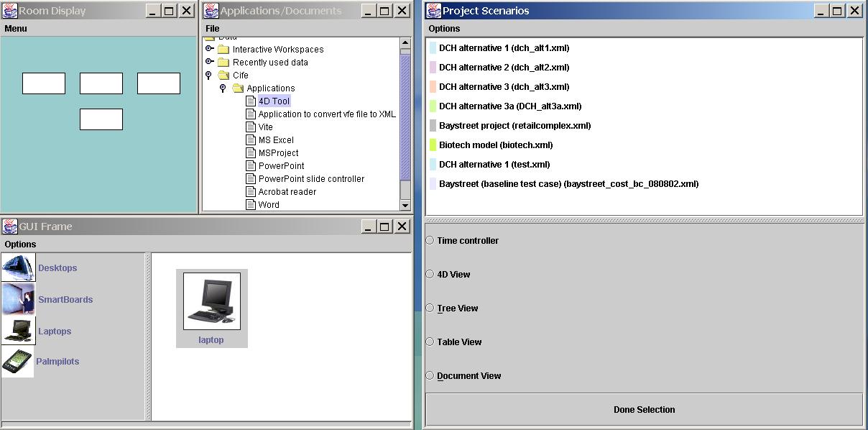Choose the Laptops category icon
This screenshot has width=868, height=430.
pos(18,331)
